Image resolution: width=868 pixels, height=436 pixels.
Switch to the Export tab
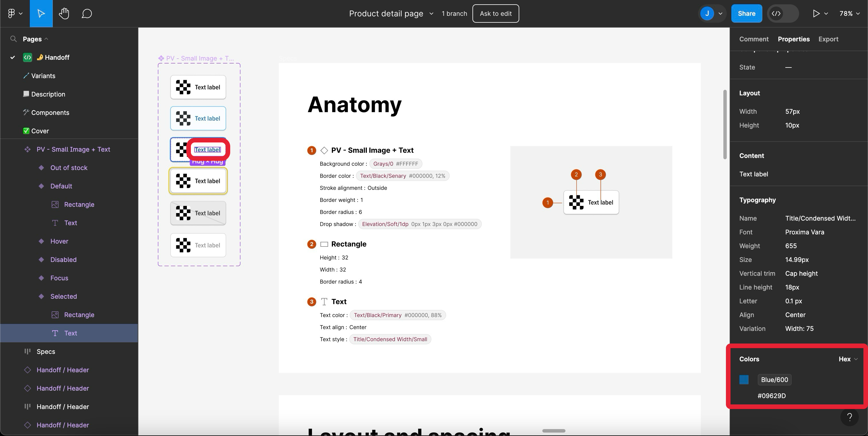[828, 39]
